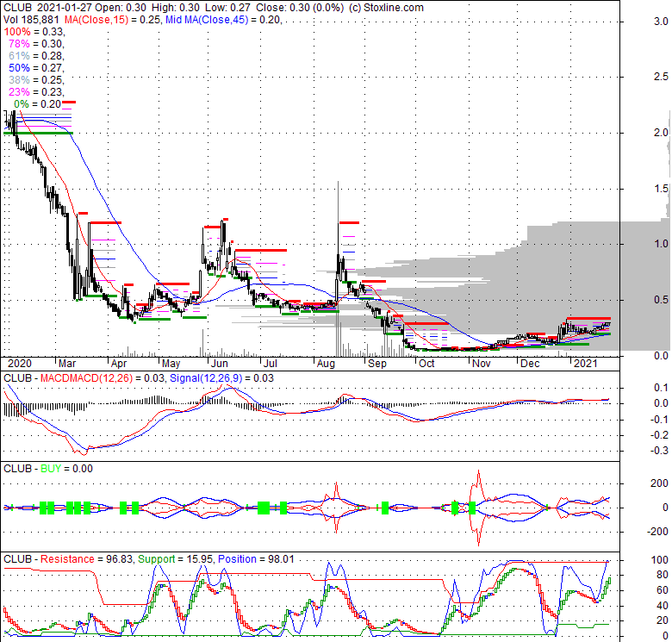672x642 pixels.
Task: Click the '2020' label on the time axis
Action: (20, 364)
